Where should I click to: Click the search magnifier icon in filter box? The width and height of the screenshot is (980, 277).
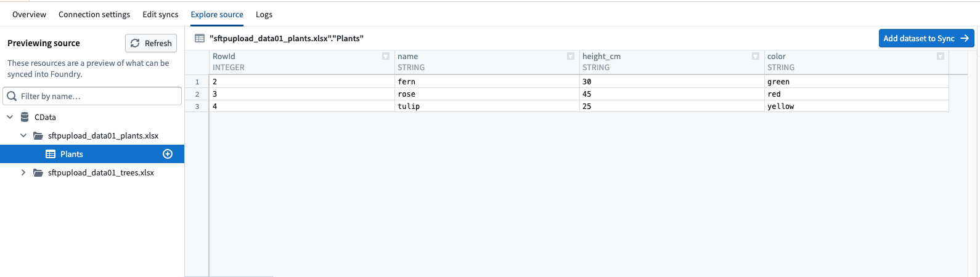[x=12, y=96]
